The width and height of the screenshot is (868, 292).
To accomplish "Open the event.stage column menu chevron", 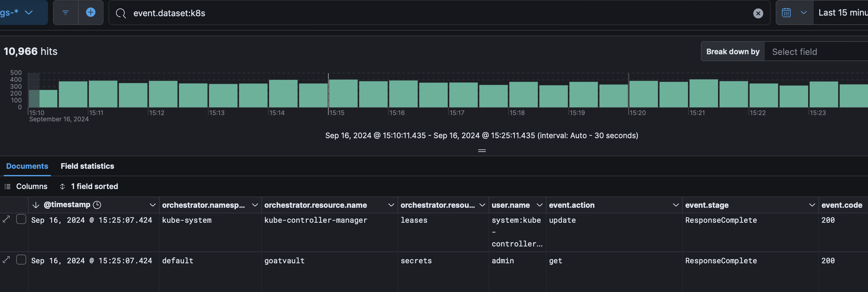I will tap(812, 205).
